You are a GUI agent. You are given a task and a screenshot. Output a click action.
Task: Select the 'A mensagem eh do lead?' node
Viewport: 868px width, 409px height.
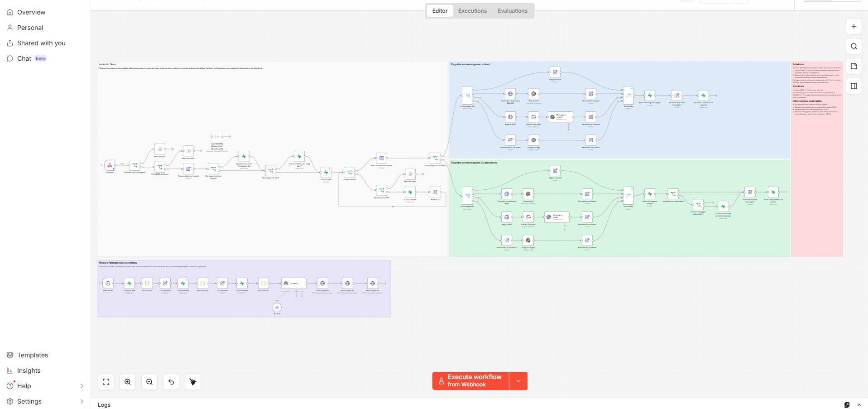[435, 158]
